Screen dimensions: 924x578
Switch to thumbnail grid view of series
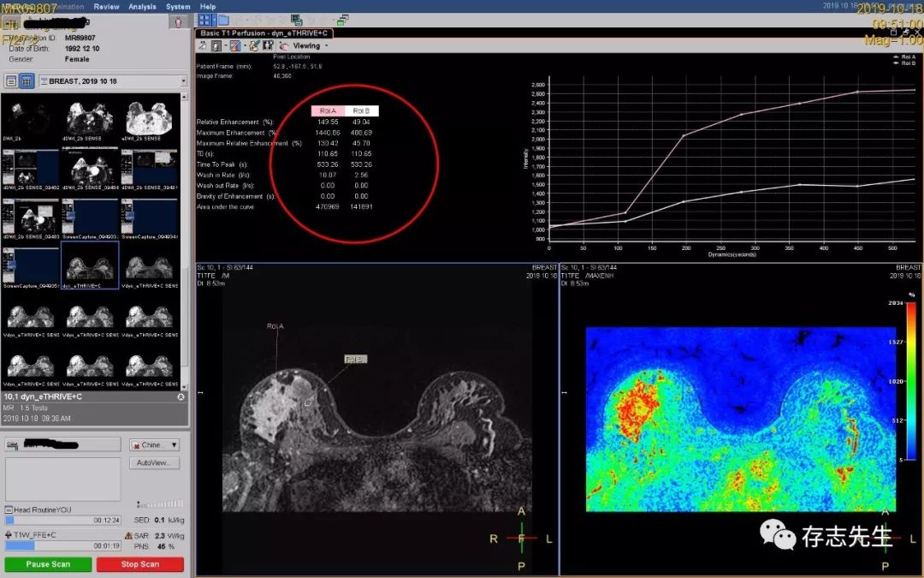point(27,80)
